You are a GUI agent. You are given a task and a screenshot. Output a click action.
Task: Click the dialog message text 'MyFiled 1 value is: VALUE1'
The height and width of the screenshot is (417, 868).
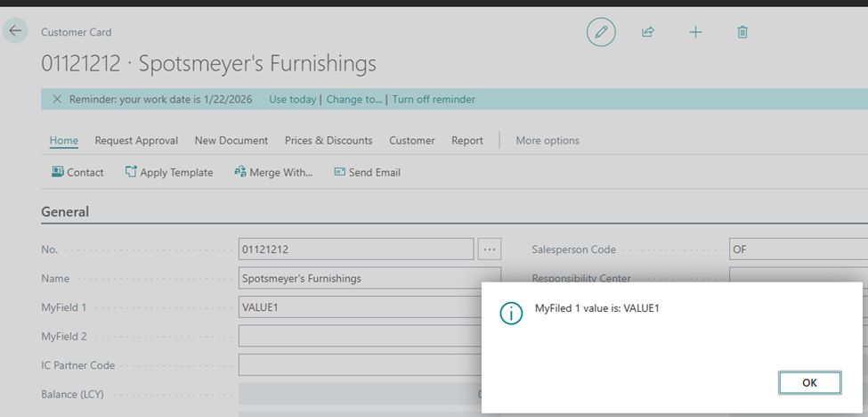coord(596,308)
